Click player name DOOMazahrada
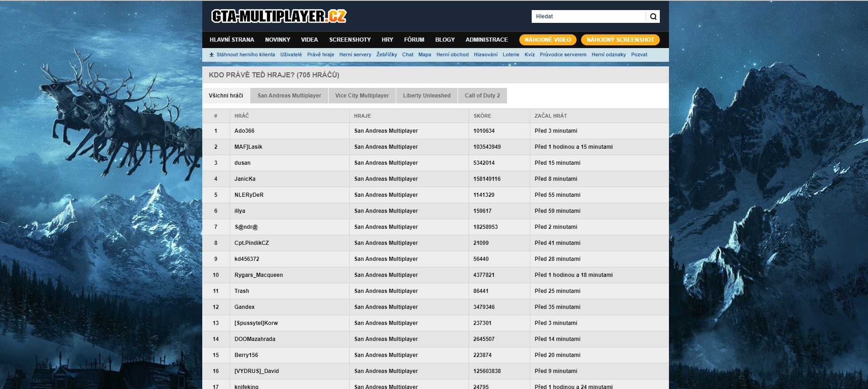 pos(255,339)
